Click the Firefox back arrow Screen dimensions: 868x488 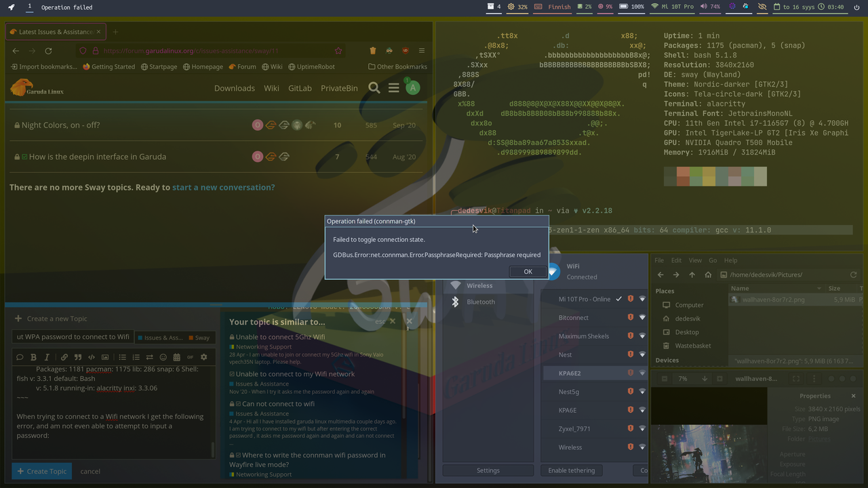pyautogui.click(x=16, y=51)
